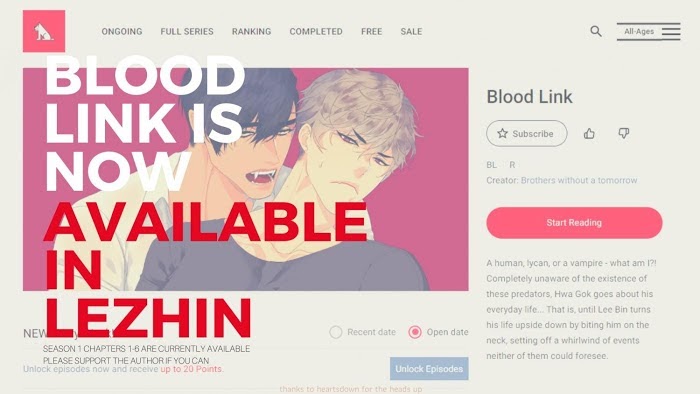Toggle the All-Ages content filter
Viewport: 700px width, 394px height.
639,31
